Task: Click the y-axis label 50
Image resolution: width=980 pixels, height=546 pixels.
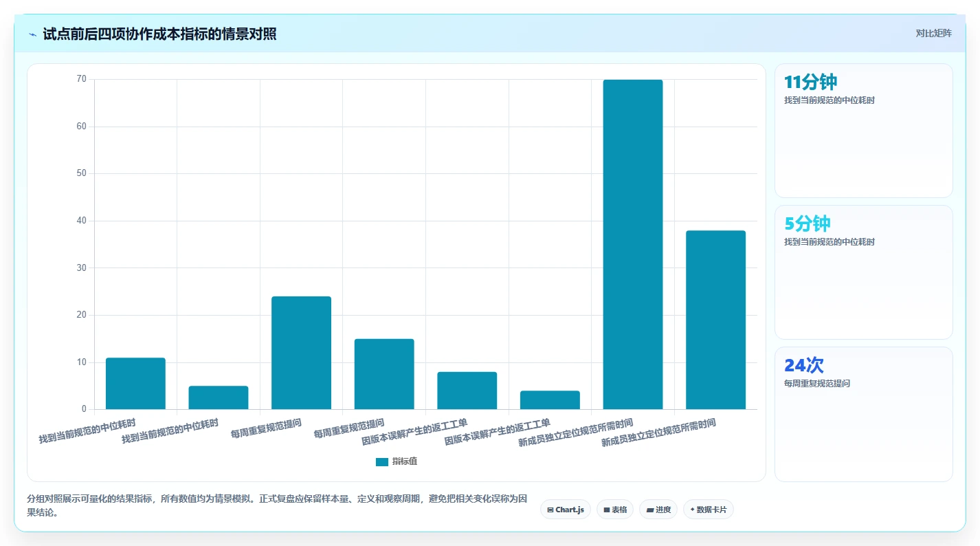Action: (82, 173)
